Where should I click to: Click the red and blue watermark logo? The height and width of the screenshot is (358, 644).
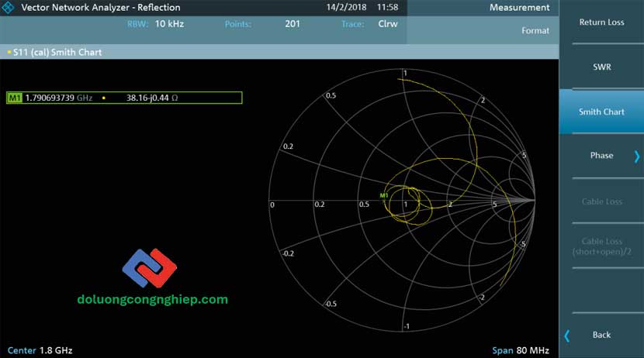pyautogui.click(x=151, y=268)
